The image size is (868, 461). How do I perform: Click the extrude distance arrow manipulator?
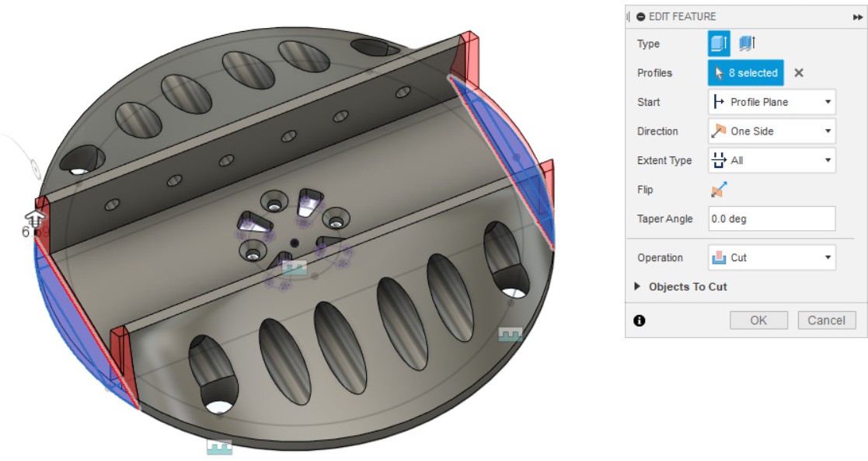point(34,218)
